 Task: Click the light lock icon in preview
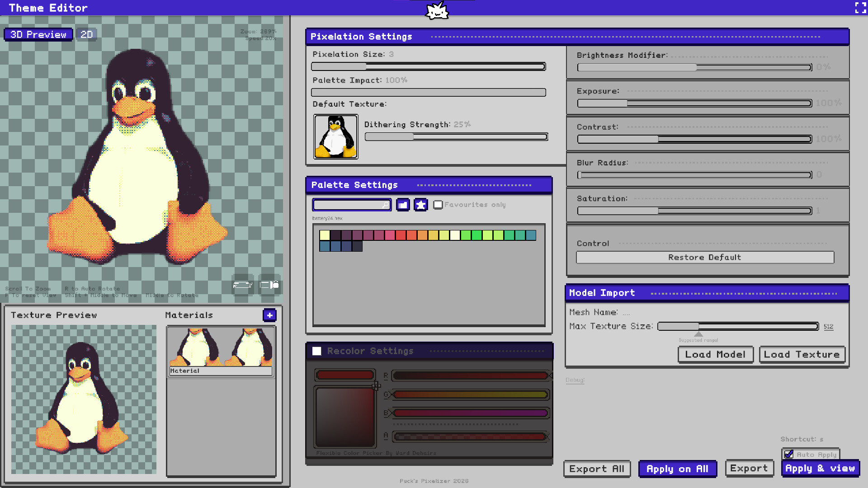click(x=269, y=285)
